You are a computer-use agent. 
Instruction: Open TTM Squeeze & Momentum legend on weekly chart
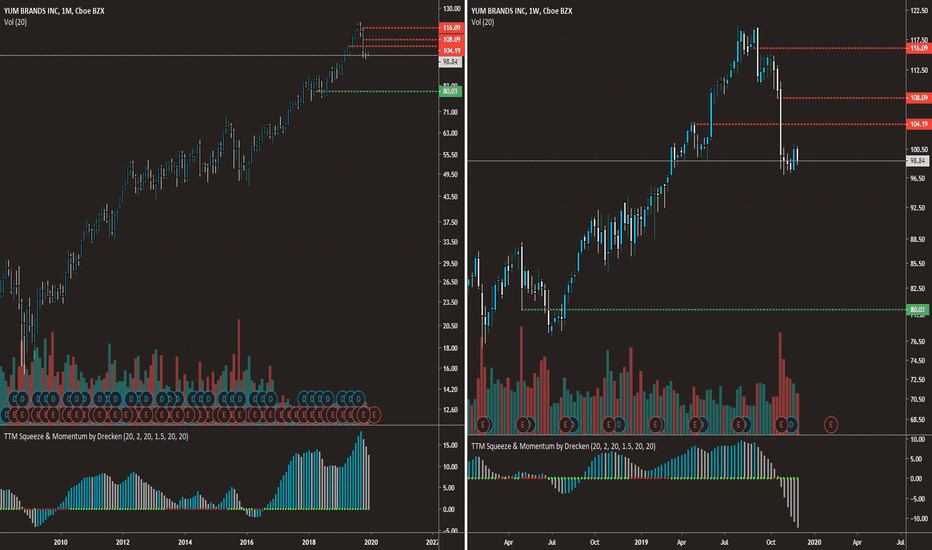tap(563, 446)
